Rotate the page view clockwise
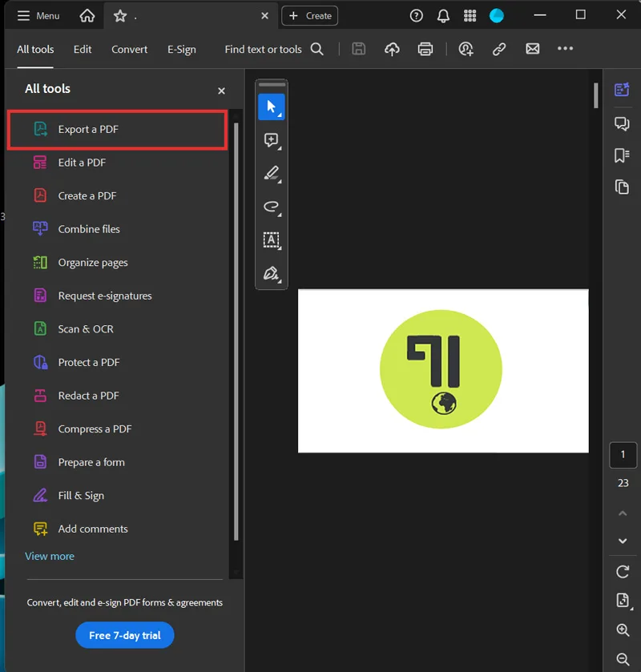The width and height of the screenshot is (641, 672). [x=623, y=572]
